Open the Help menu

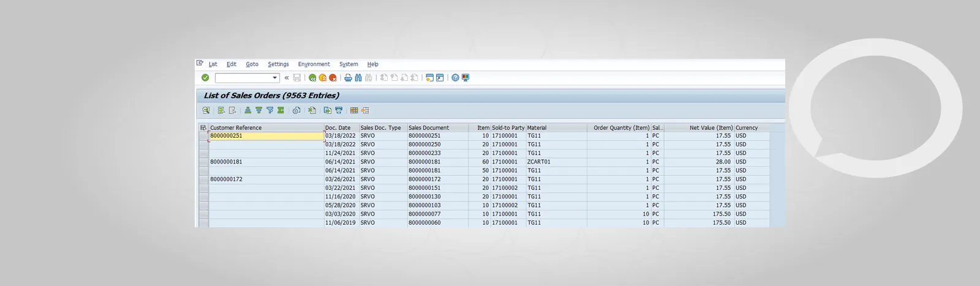pos(373,64)
